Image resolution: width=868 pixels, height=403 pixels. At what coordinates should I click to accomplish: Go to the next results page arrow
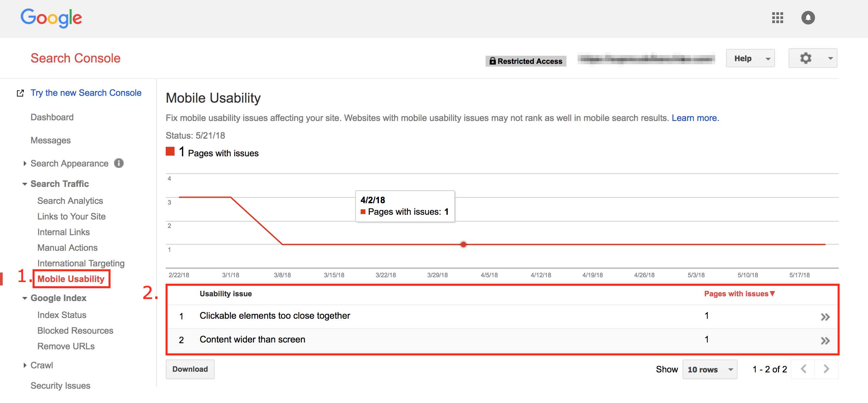click(x=827, y=369)
